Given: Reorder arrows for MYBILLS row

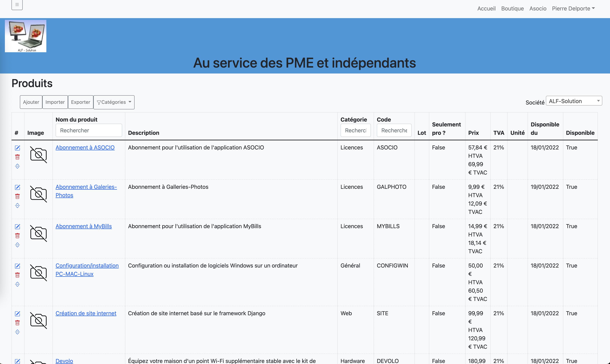Looking at the screenshot, I should (17, 245).
